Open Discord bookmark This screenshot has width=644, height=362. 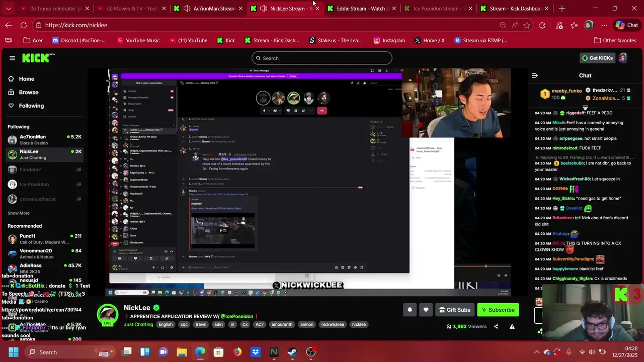pyautogui.click(x=78, y=40)
